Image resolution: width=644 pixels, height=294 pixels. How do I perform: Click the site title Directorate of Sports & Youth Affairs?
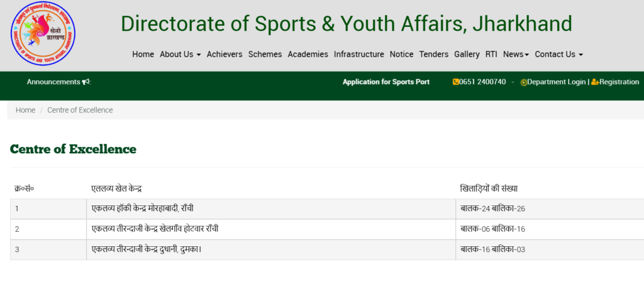[347, 23]
